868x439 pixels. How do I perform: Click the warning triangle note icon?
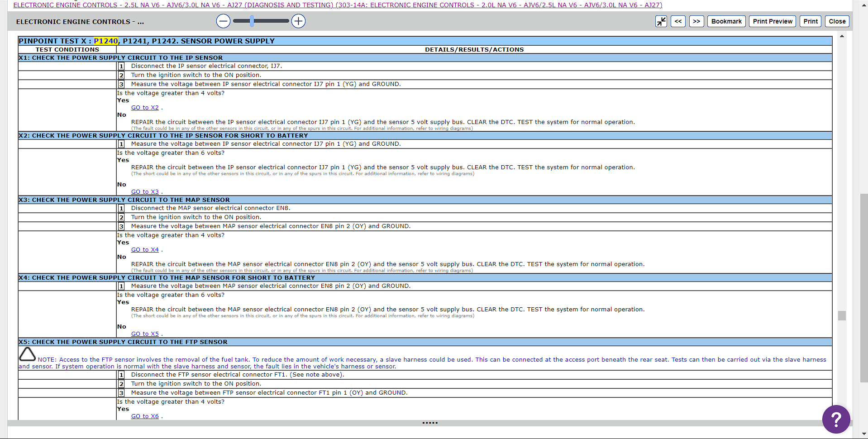(27, 354)
